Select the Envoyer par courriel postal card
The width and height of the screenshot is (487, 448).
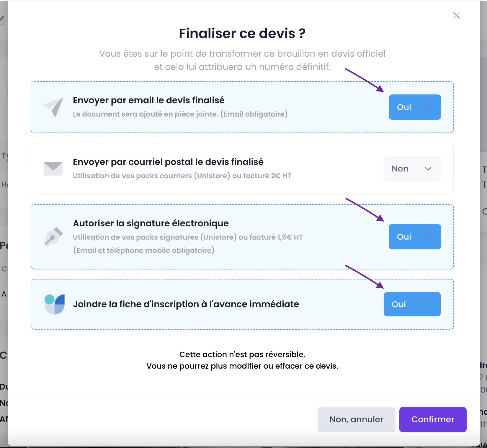tap(242, 169)
